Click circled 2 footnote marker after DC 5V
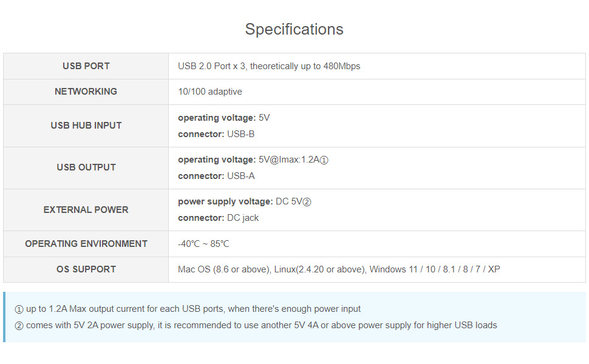 (x=307, y=202)
